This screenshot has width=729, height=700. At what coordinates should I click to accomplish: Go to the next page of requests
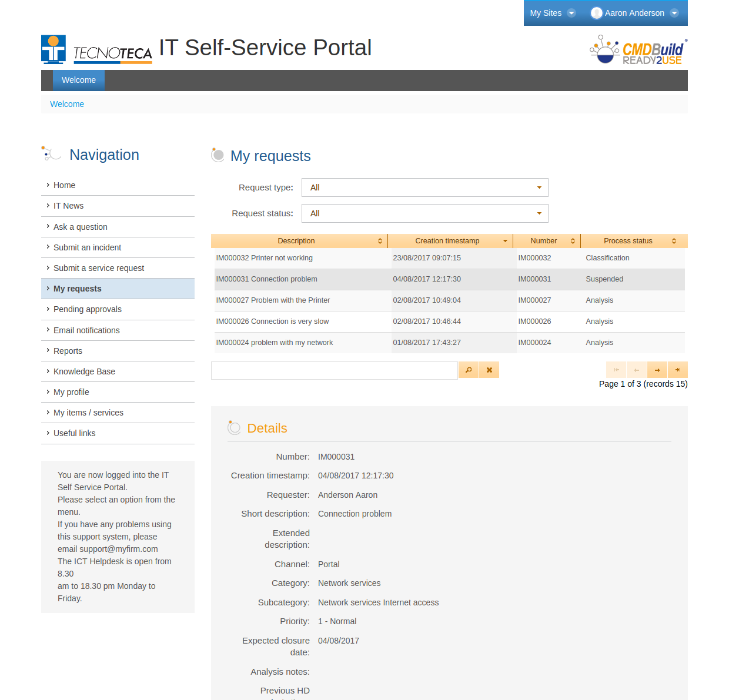coord(657,370)
